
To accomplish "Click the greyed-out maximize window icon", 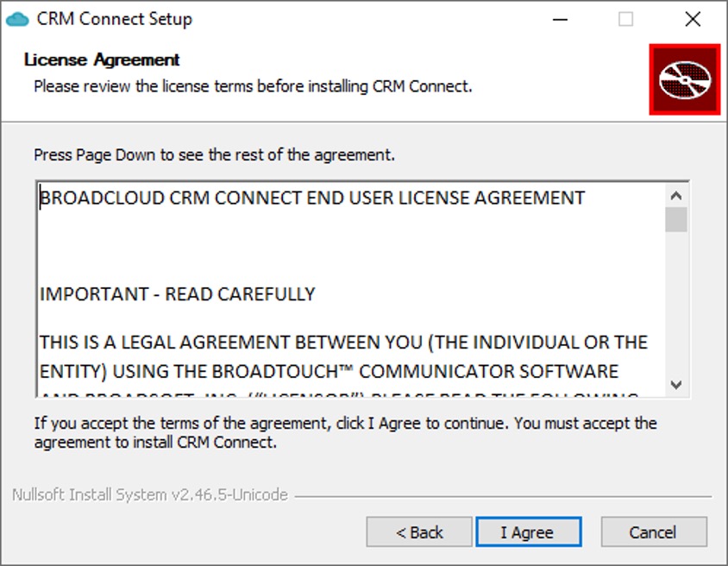I will (x=625, y=20).
